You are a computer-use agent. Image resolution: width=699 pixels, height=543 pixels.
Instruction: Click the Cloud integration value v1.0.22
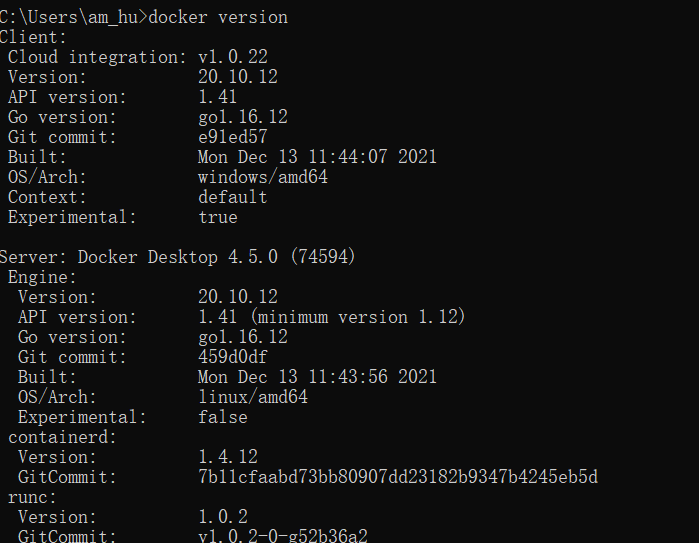pos(233,57)
